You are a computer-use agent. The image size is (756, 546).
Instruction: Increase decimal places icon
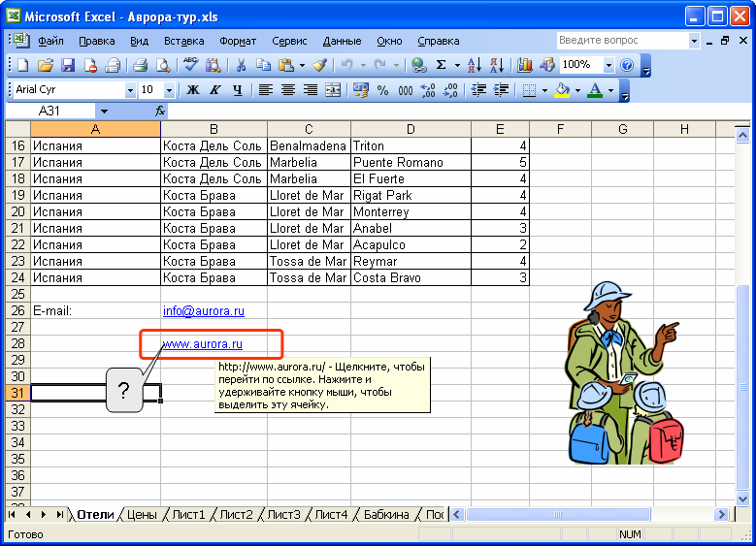coord(428,89)
